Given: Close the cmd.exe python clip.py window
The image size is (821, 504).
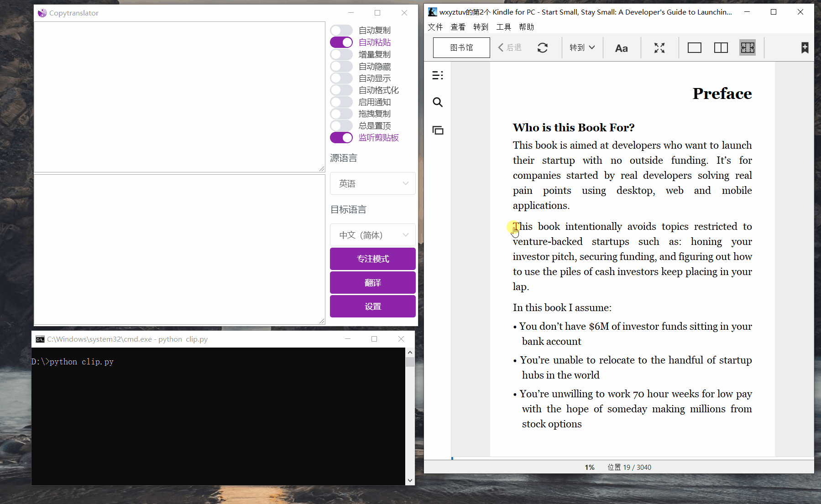Looking at the screenshot, I should click(x=401, y=339).
